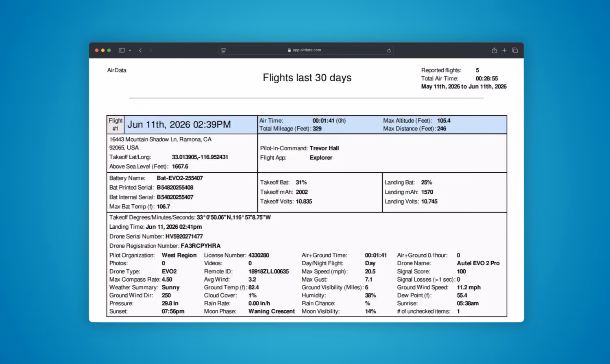Toggle the Safari sidebar icon
610x364 pixels.
[x=122, y=50]
